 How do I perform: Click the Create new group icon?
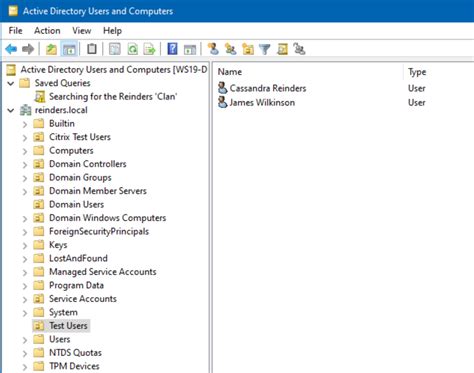(x=230, y=49)
